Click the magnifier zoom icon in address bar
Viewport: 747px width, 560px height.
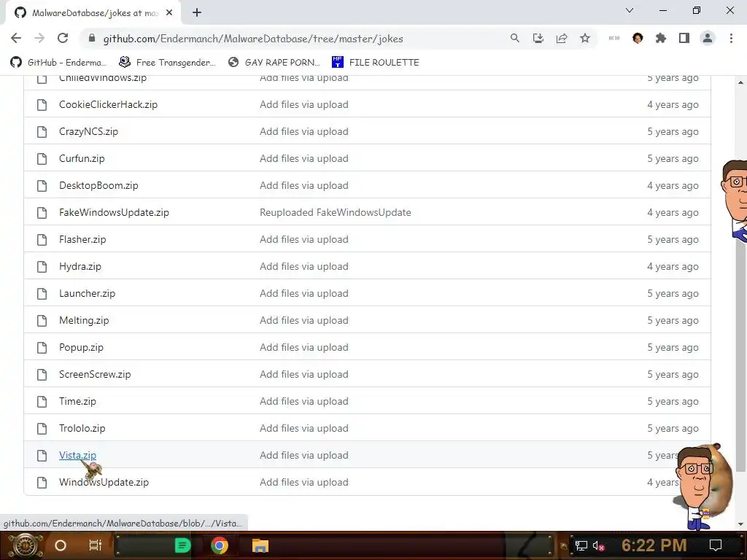514,39
